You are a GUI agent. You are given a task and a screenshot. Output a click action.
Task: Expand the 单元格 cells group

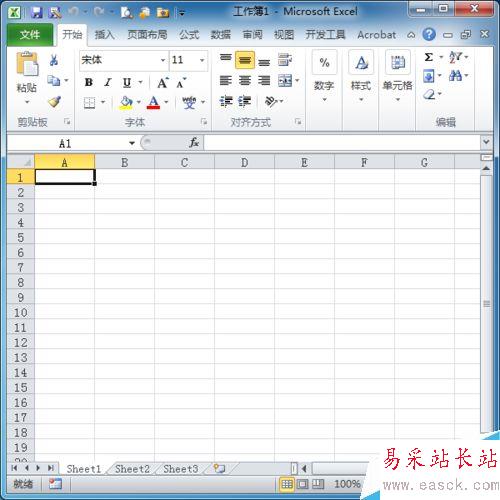398,99
